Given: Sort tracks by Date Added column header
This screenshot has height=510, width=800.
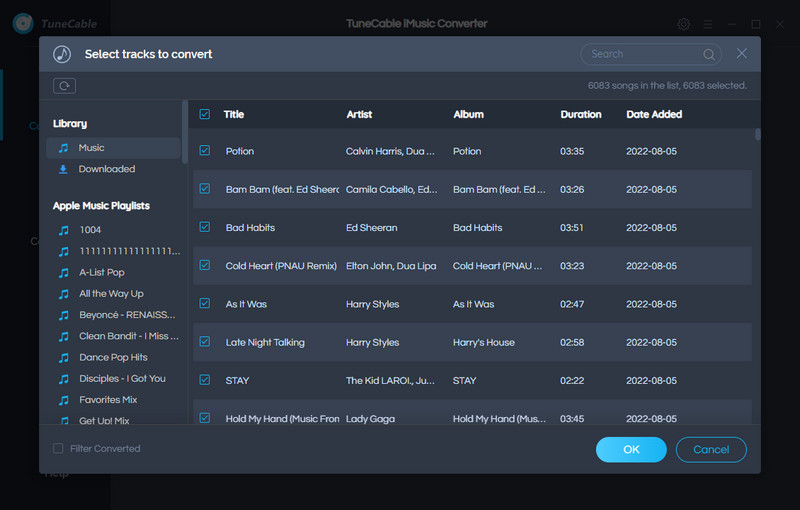Looking at the screenshot, I should click(x=654, y=115).
